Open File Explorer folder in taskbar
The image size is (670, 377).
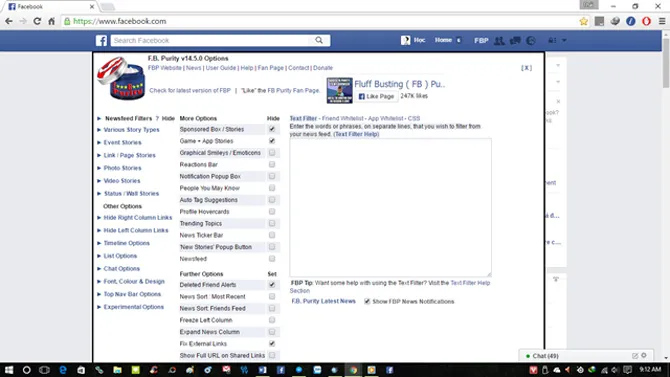coord(117,370)
